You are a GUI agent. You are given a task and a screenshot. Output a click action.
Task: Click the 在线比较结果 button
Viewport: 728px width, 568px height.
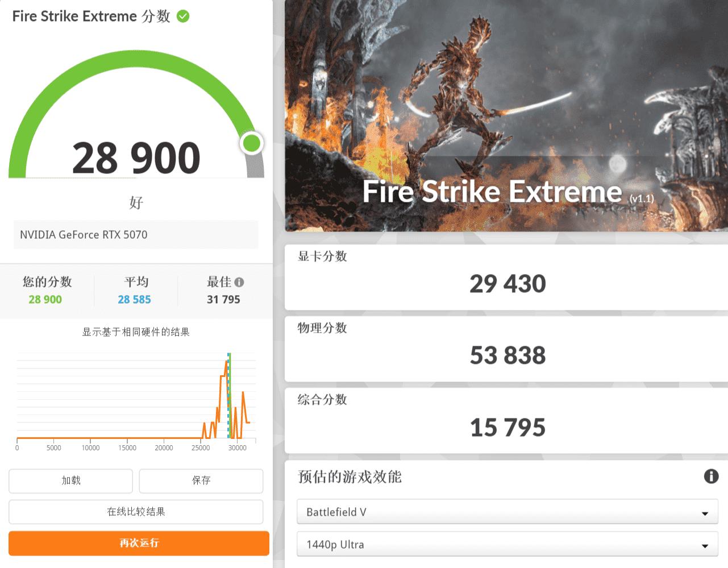tap(136, 512)
